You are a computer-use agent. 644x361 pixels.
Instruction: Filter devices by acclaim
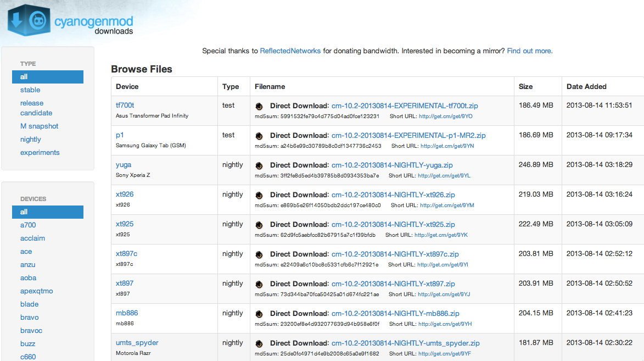(32, 238)
